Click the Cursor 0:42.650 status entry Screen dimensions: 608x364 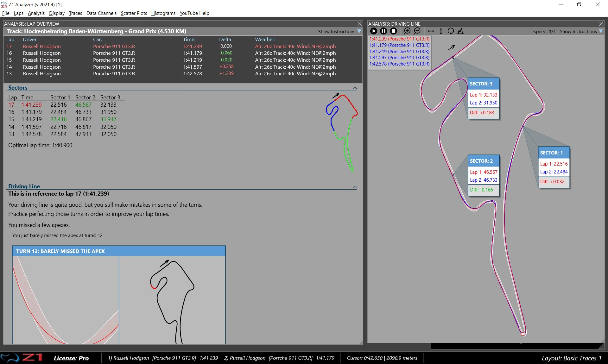[382, 358]
